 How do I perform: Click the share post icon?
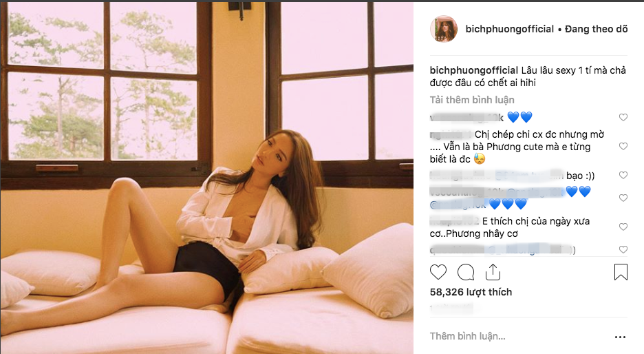click(x=493, y=272)
